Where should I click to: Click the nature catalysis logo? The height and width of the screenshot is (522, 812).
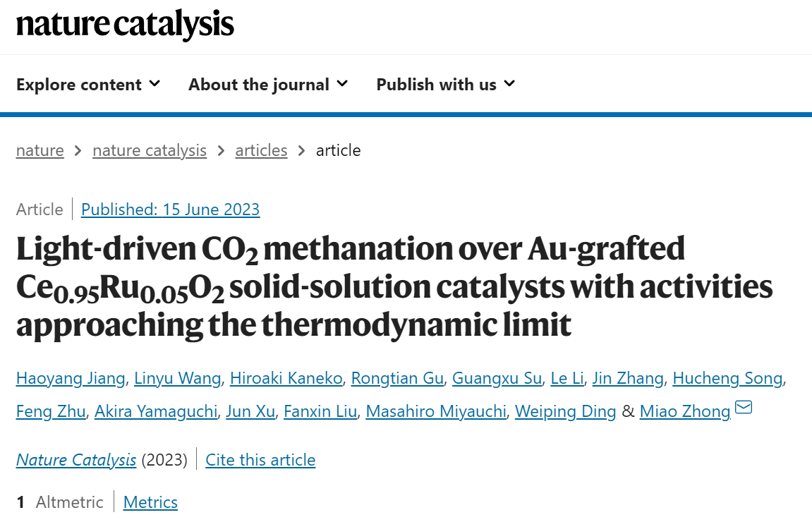pos(125,25)
